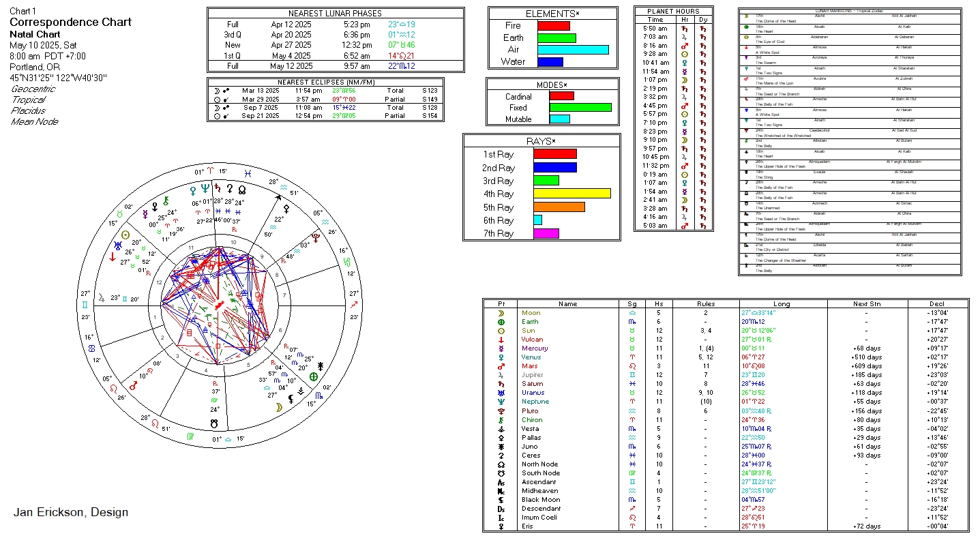Select the Pallas glyph in the planet table
Screen dimensions: 980x538
501,438
